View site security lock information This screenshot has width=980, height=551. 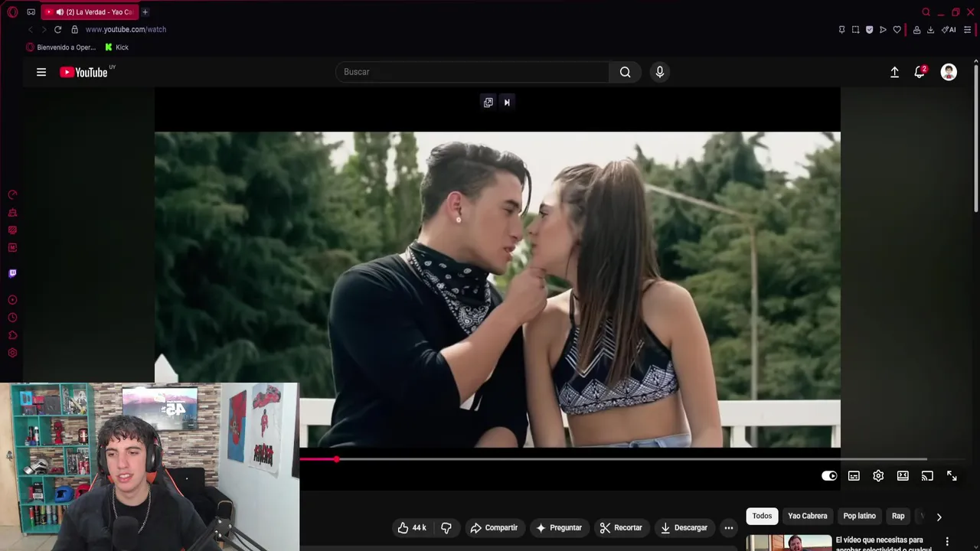point(74,29)
